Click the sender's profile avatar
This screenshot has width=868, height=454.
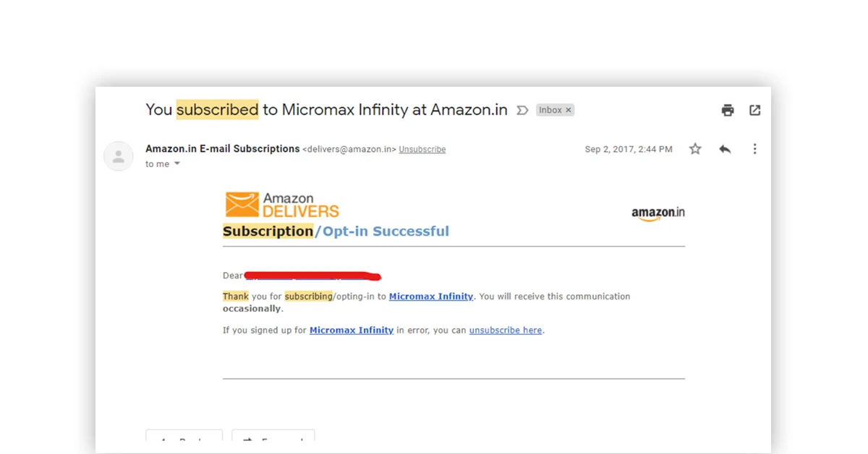pyautogui.click(x=119, y=156)
